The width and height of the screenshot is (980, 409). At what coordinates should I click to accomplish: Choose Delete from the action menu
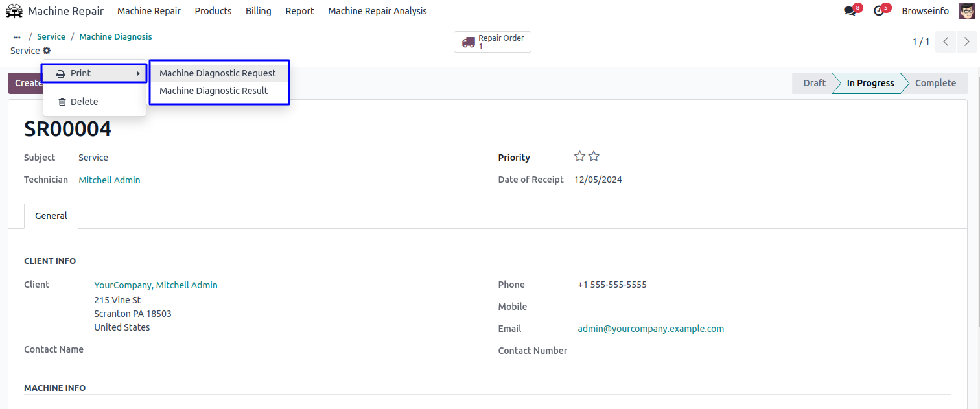pos(84,102)
